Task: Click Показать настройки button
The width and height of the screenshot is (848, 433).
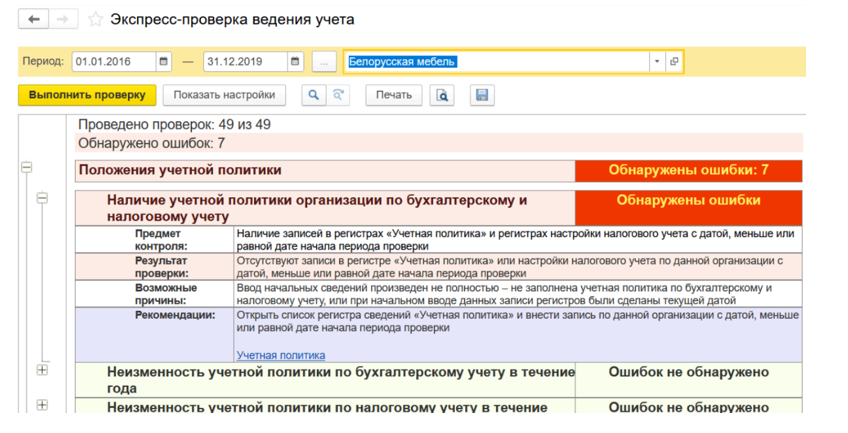Action: click(224, 95)
